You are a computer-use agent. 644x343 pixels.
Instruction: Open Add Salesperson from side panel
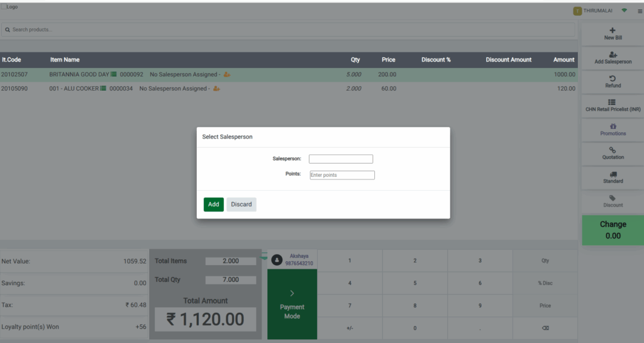pos(613,58)
